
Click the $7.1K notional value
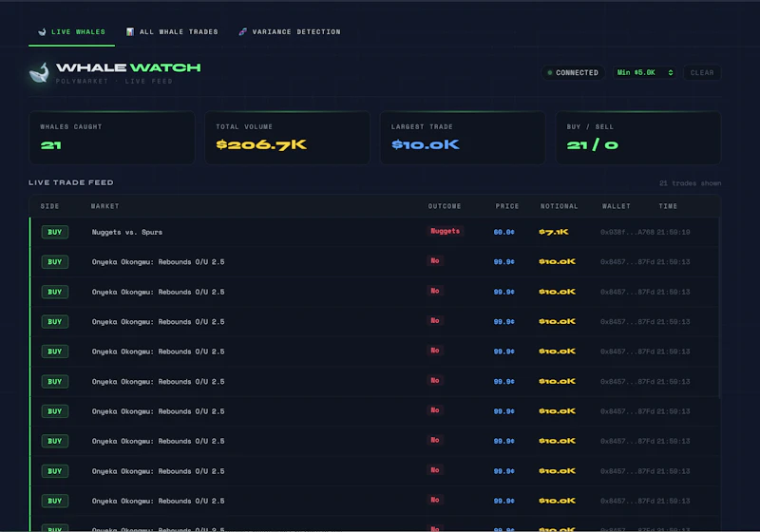(554, 232)
